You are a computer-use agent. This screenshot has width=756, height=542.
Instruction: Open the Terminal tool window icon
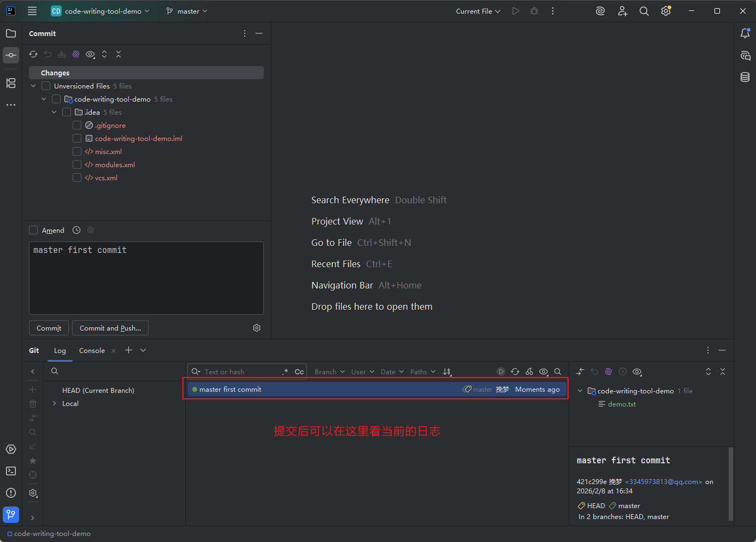click(x=11, y=471)
